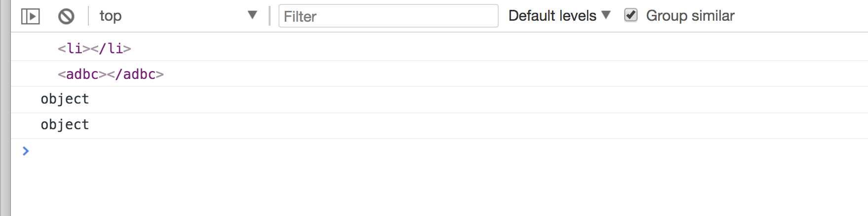Click the closing </li> tag in the log
Screen dimensions: 868x216
112,48
